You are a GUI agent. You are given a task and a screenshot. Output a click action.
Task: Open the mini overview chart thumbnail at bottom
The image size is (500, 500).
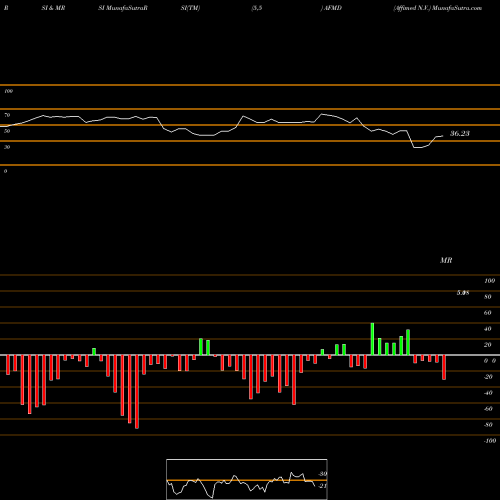tap(247, 479)
